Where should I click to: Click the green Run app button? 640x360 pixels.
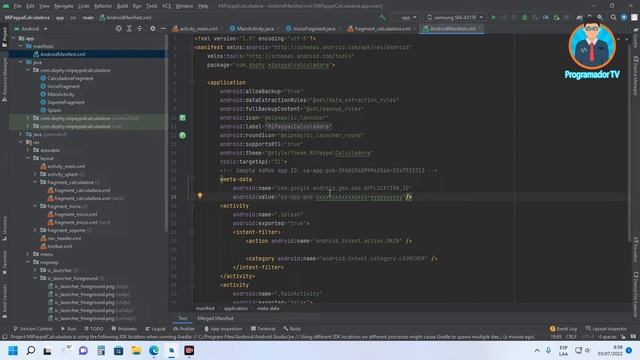[493, 18]
